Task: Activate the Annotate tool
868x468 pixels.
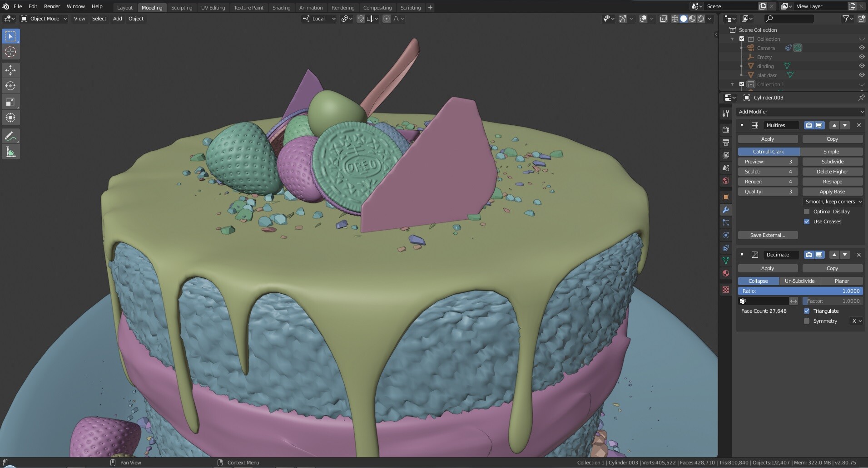Action: [x=10, y=135]
